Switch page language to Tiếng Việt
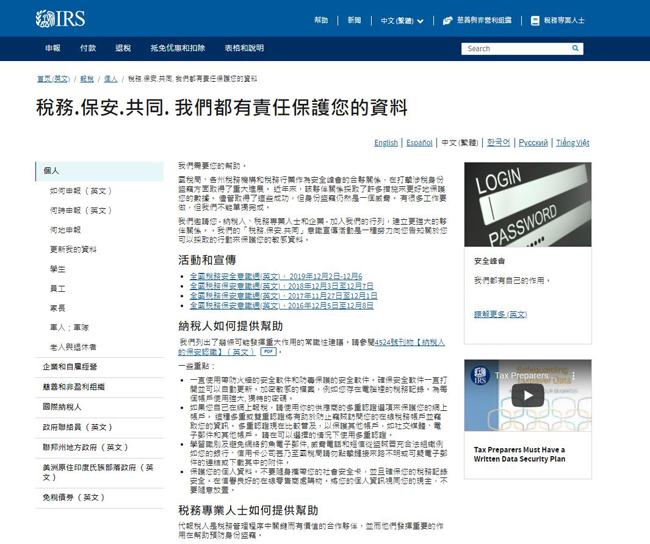650x544 pixels. click(x=572, y=143)
